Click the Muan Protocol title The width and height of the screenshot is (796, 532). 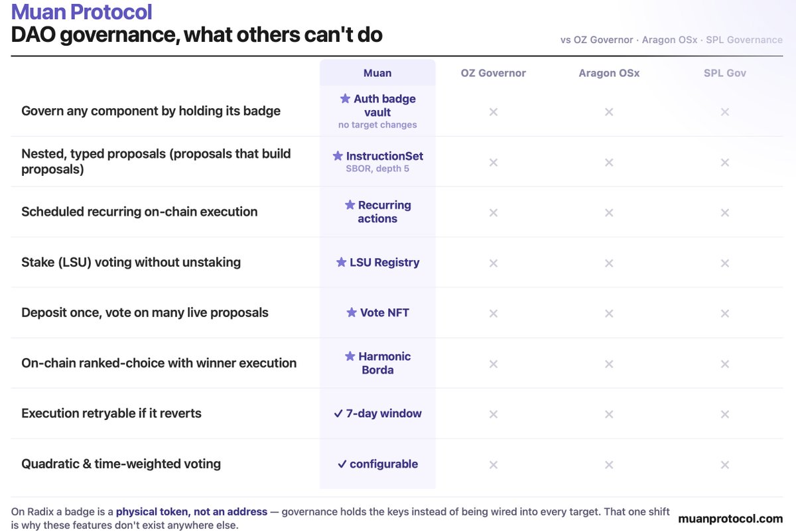point(82,12)
